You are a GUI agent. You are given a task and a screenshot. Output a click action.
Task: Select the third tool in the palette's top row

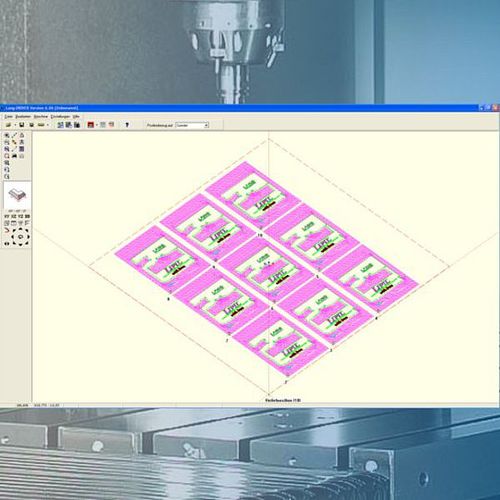point(22,135)
